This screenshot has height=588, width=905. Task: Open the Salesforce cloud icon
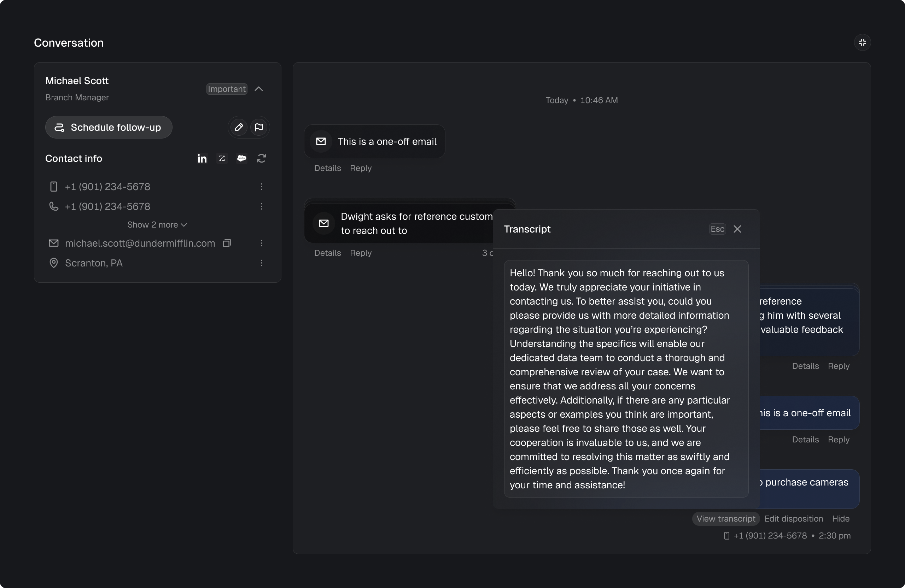pos(242,159)
